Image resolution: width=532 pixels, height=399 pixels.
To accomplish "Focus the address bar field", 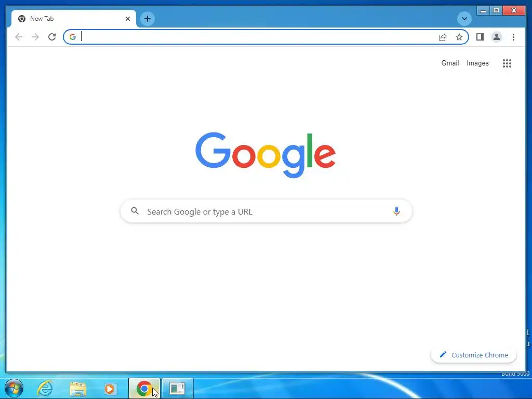I will (265, 37).
